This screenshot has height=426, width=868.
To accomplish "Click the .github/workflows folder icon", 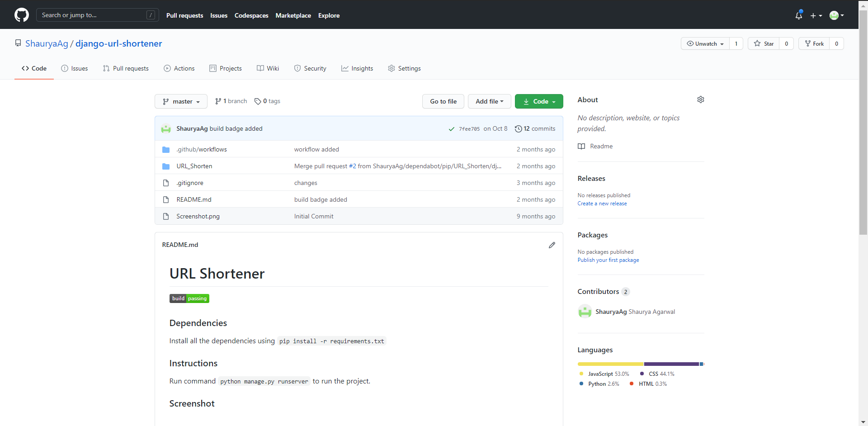I will coord(166,149).
